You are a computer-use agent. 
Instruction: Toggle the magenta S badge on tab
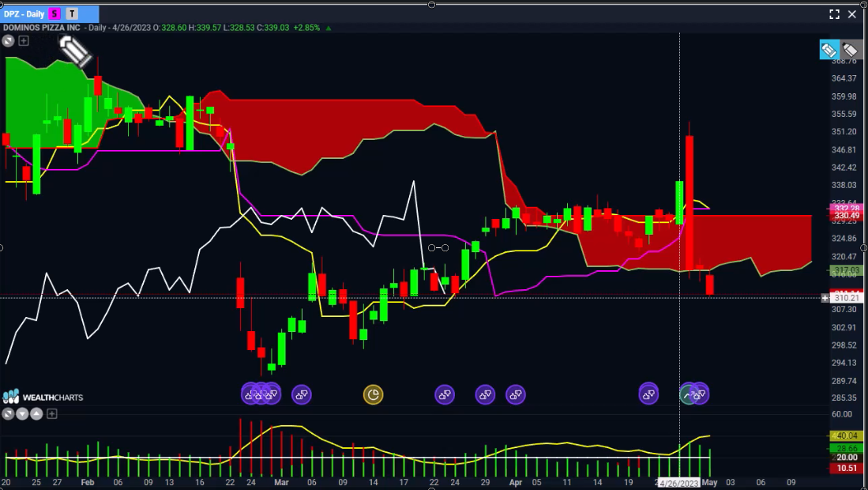[54, 14]
